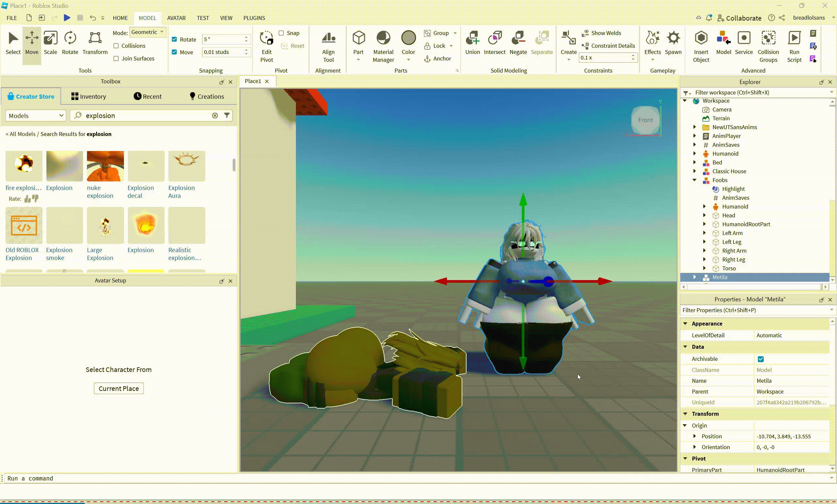Uncheck the Move snapping checkbox

(x=174, y=52)
